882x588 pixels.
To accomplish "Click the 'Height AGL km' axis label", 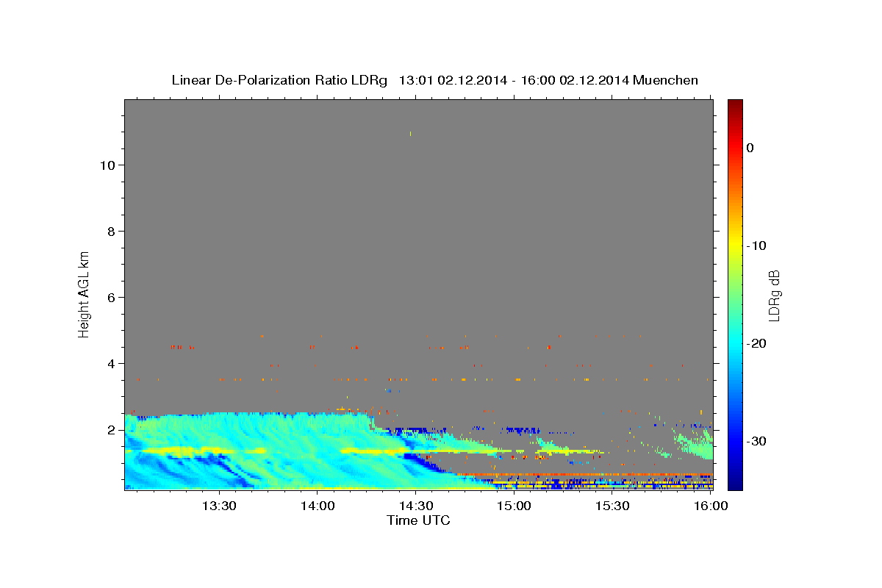I will pos(85,293).
